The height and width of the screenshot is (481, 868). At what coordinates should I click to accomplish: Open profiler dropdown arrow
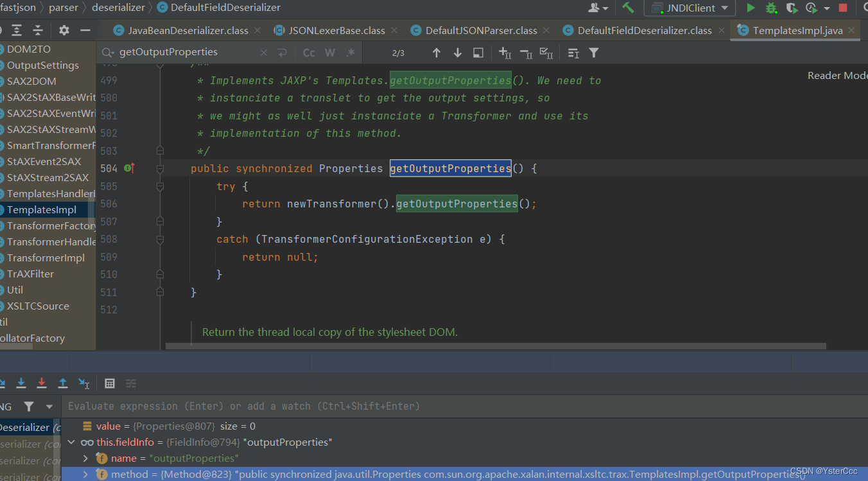(x=826, y=8)
